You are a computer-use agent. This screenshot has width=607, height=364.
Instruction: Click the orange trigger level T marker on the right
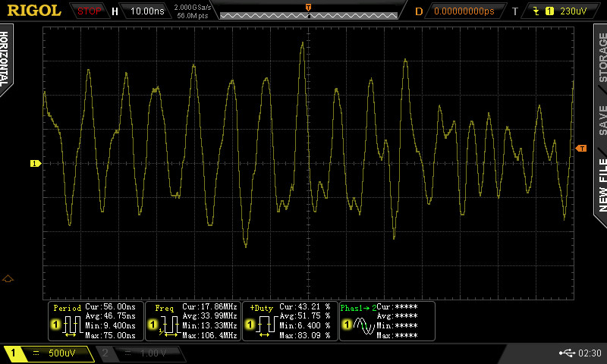[x=581, y=148]
